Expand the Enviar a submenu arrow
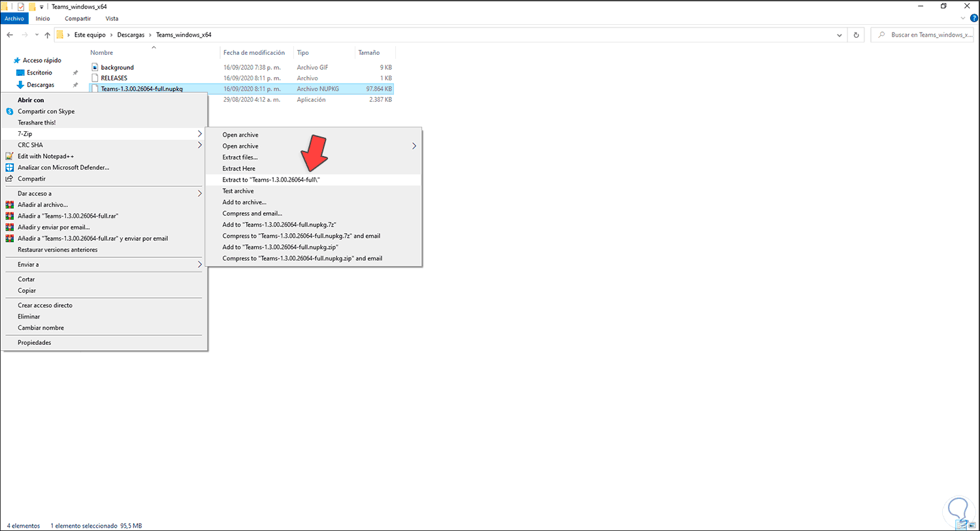The width and height of the screenshot is (980, 531). tap(200, 265)
